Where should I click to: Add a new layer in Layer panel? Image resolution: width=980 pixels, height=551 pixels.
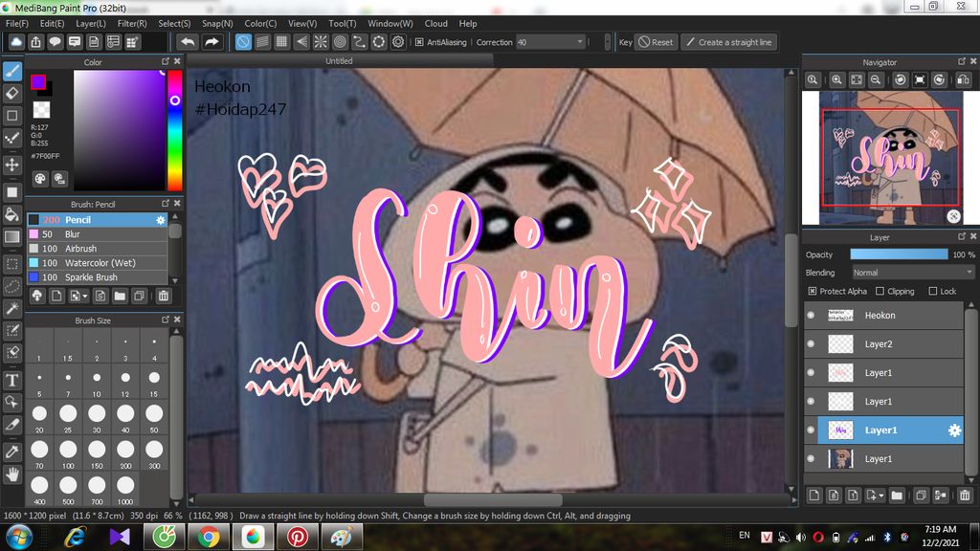813,496
